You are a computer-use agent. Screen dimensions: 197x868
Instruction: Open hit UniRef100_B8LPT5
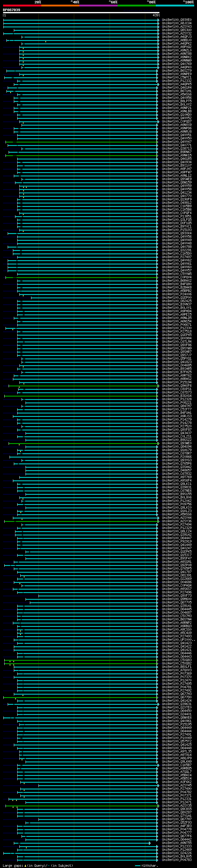177,101
